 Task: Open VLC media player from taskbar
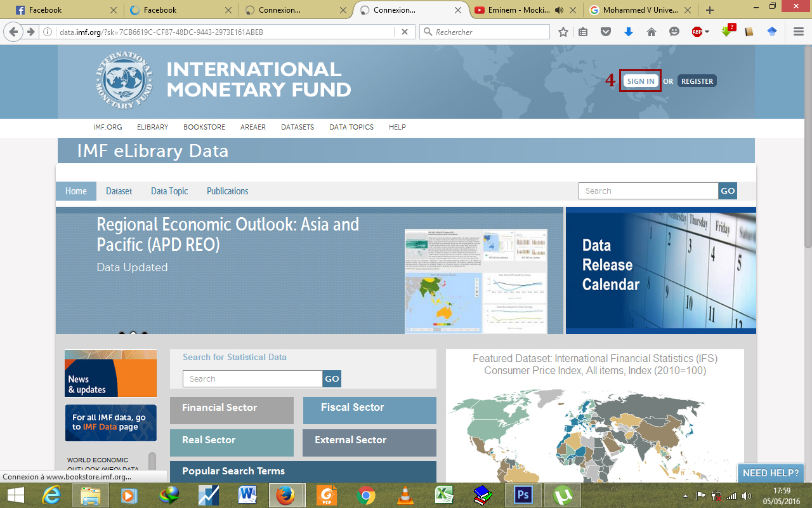pyautogui.click(x=405, y=495)
